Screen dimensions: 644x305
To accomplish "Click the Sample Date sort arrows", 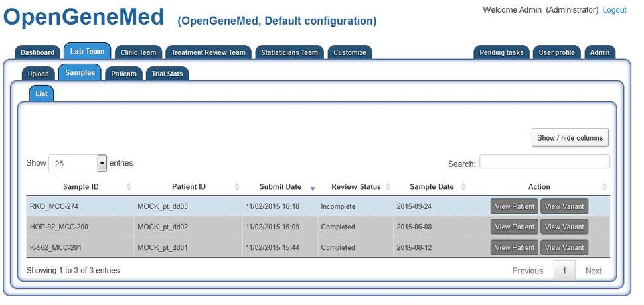I will pyautogui.click(x=463, y=187).
